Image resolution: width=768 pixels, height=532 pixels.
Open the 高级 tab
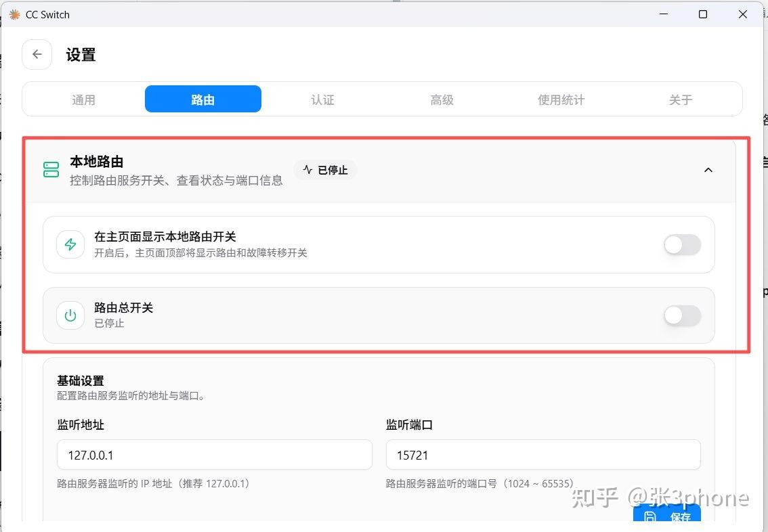[442, 100]
